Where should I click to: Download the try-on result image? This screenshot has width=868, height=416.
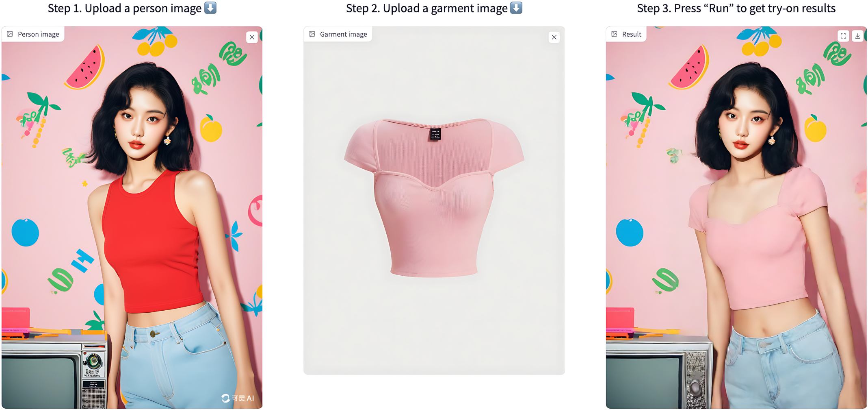click(857, 36)
